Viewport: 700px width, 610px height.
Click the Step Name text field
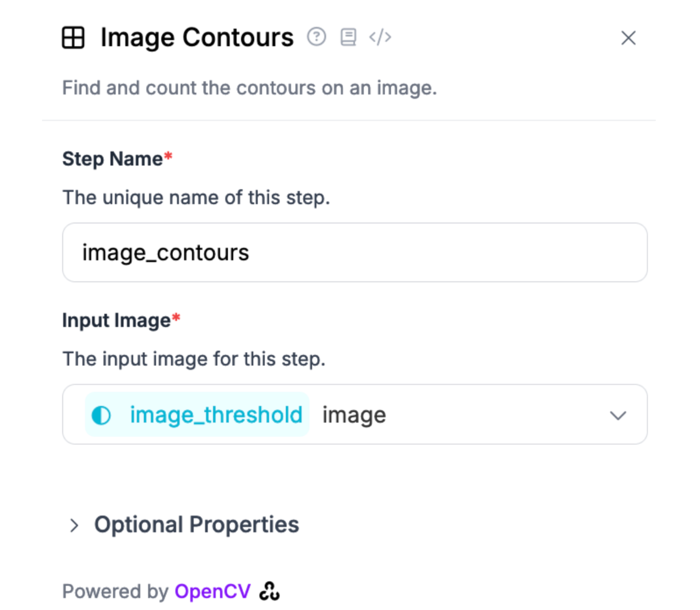pyautogui.click(x=354, y=253)
